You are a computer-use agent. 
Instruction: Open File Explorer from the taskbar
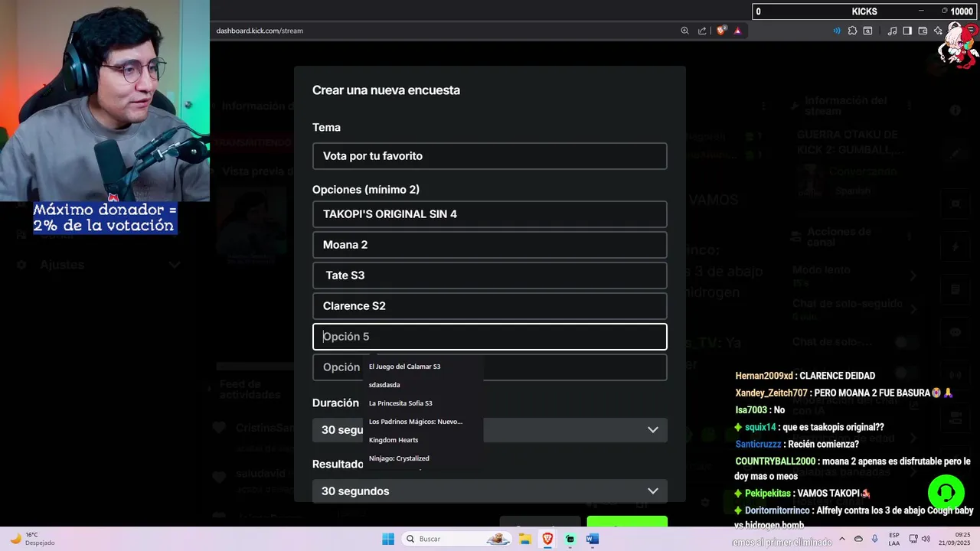coord(525,539)
